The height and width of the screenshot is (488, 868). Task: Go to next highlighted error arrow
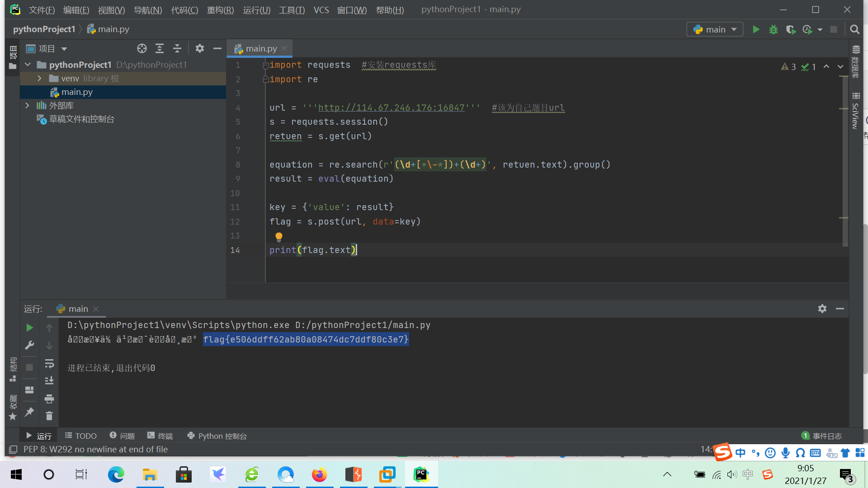(x=840, y=66)
